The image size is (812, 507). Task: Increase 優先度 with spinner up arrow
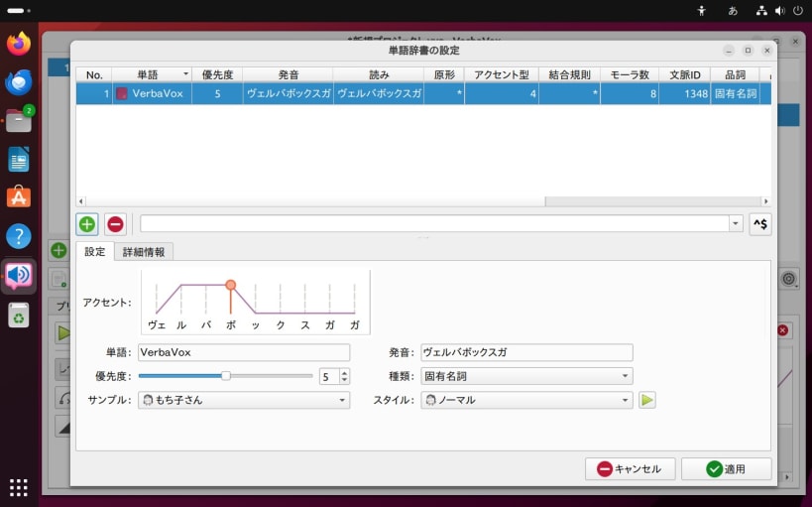pyautogui.click(x=345, y=372)
